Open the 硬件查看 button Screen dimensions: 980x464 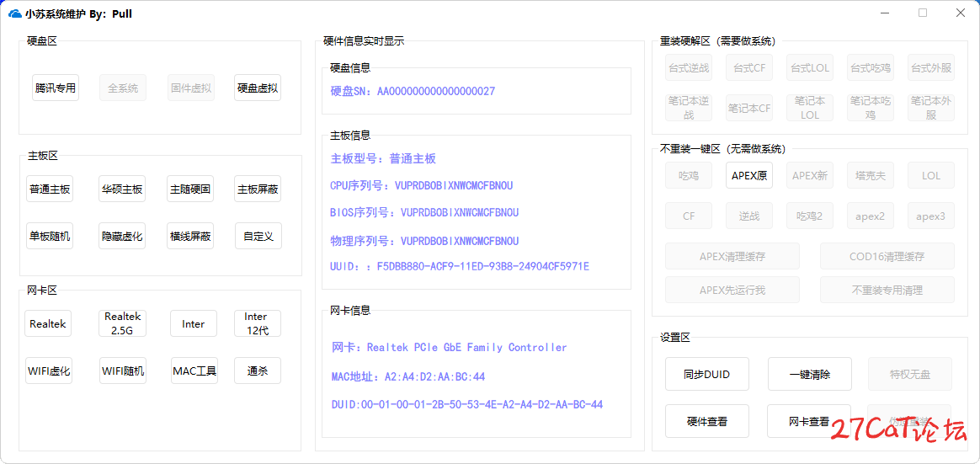click(707, 422)
